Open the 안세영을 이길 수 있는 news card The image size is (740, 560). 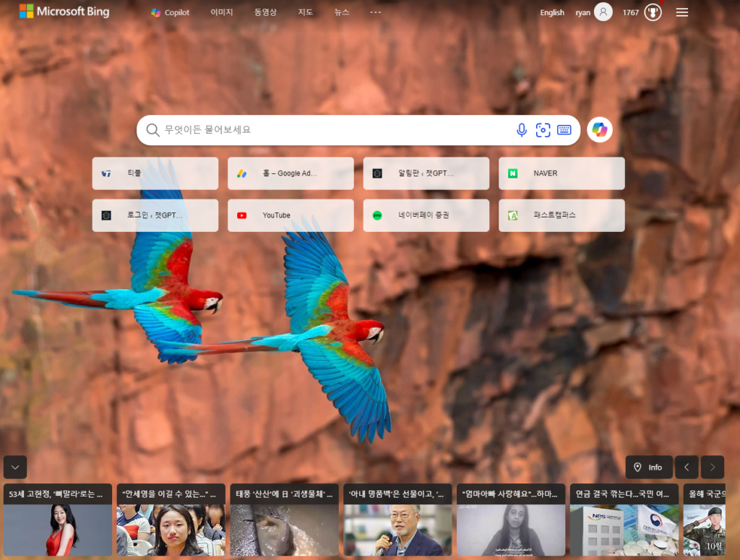click(171, 520)
